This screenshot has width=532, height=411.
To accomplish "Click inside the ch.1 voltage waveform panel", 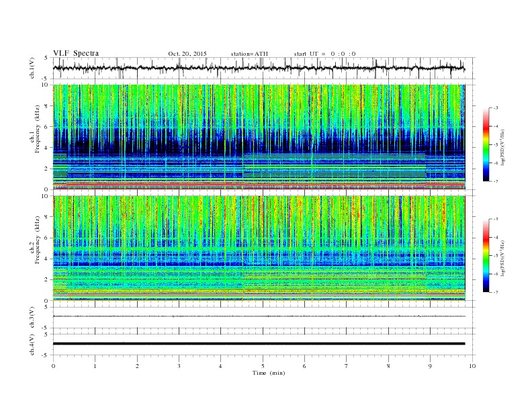I will tap(264, 68).
